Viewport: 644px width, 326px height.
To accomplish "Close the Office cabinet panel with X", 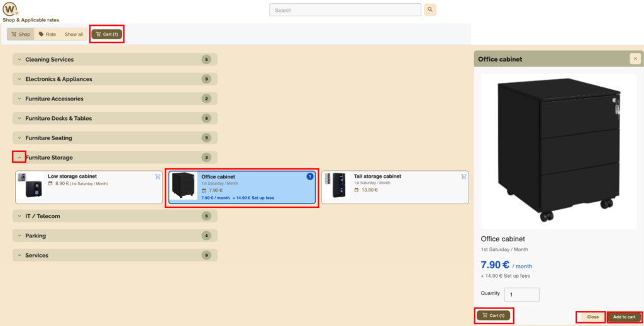I will click(635, 59).
